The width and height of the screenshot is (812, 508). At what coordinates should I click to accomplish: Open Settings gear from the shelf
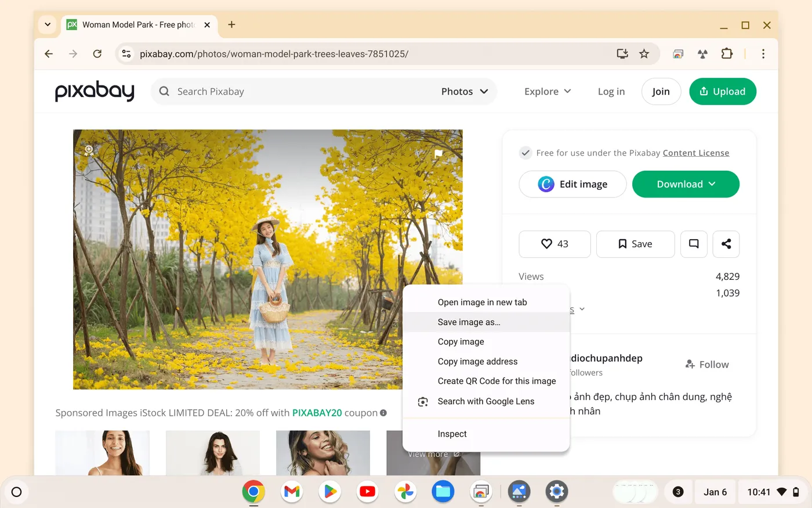tap(557, 492)
